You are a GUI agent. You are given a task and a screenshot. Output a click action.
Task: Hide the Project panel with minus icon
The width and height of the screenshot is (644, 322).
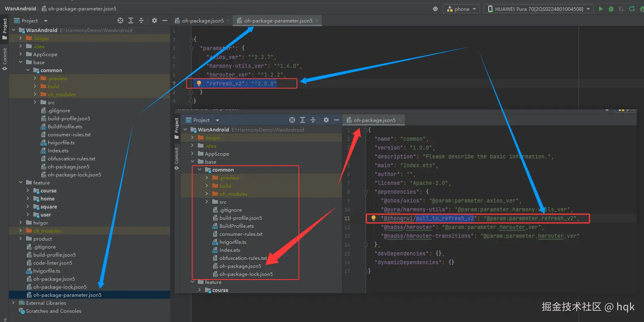pos(165,20)
